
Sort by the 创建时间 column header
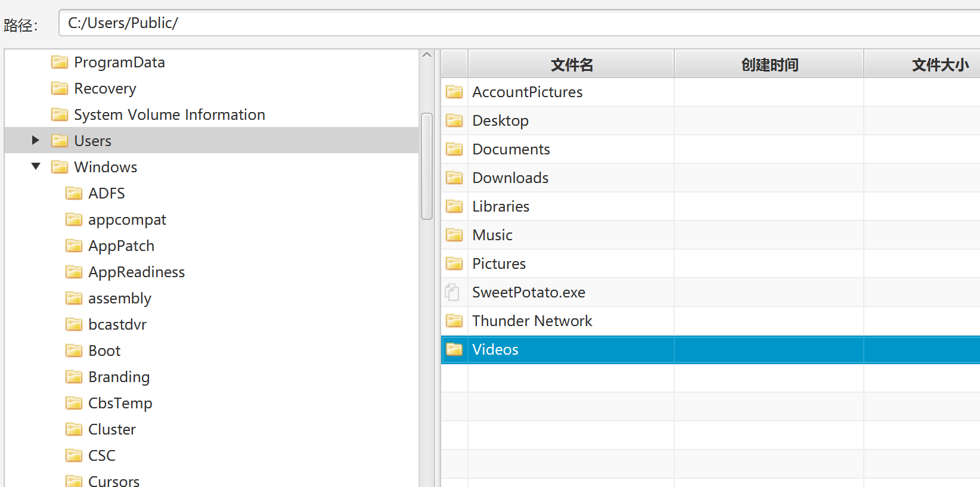coord(769,64)
